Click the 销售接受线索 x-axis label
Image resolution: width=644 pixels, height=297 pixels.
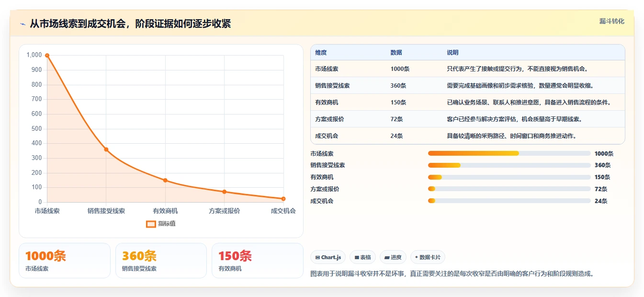pyautogui.click(x=106, y=211)
